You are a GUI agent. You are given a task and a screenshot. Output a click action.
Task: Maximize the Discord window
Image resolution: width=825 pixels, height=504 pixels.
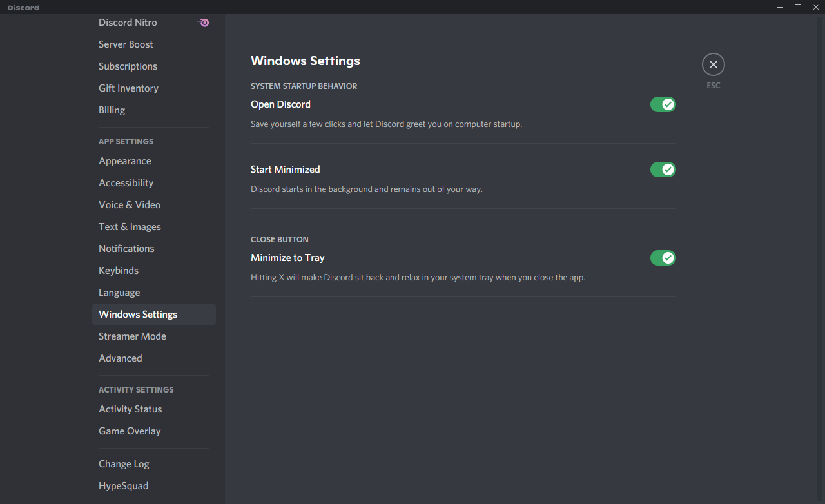coord(798,7)
